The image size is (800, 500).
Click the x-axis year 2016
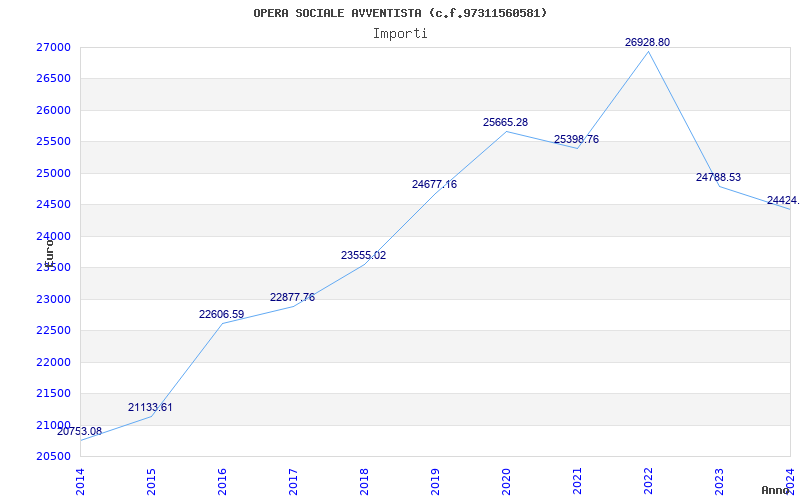point(222,482)
